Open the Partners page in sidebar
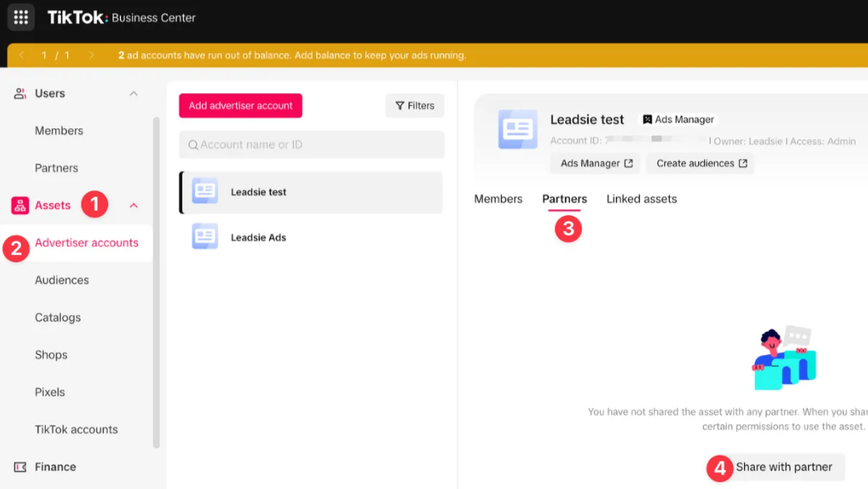Viewport: 868px width, 489px height. click(x=57, y=168)
